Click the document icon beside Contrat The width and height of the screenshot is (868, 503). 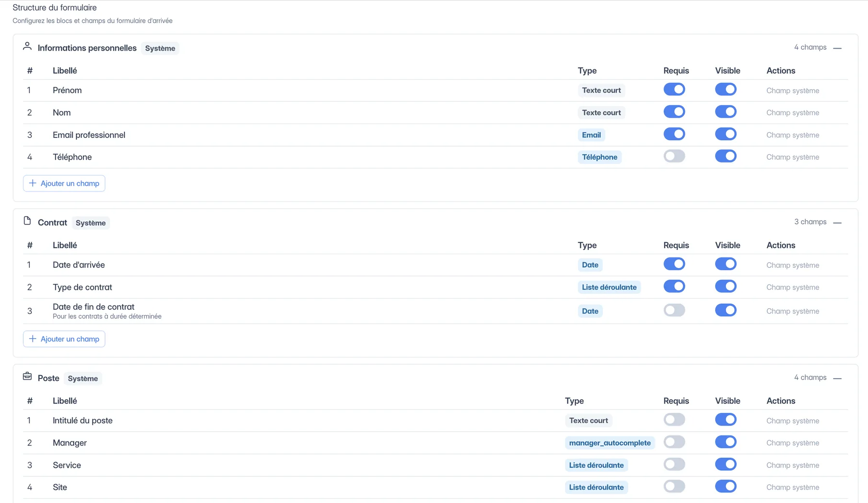pos(27,221)
